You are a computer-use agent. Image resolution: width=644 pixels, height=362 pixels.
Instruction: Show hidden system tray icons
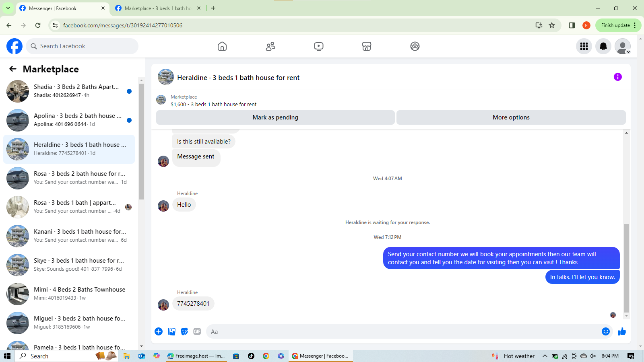pyautogui.click(x=545, y=356)
